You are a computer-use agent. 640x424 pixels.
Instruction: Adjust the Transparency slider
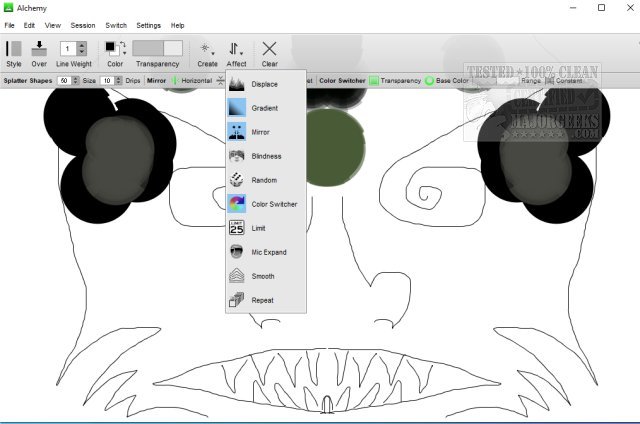point(158,48)
